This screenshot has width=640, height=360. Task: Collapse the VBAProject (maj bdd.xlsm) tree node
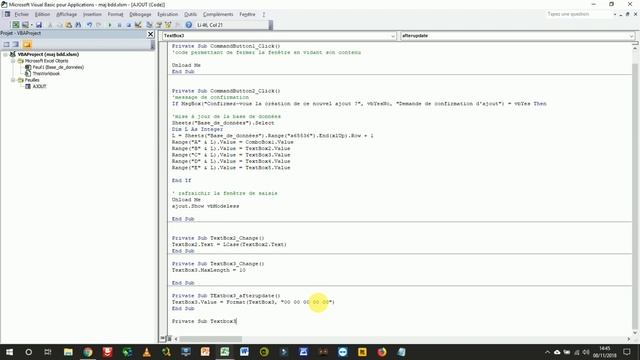tap(5, 54)
